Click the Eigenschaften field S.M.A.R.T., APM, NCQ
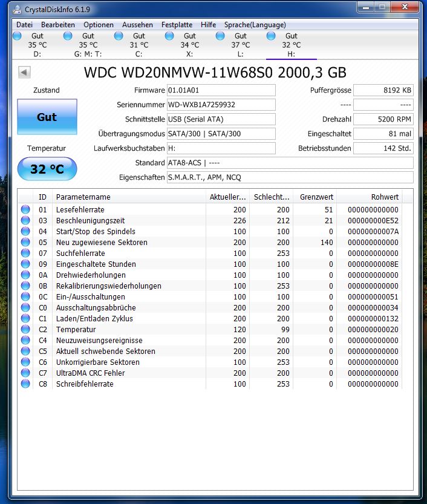Viewport: 427px width, 504px height. point(290,177)
